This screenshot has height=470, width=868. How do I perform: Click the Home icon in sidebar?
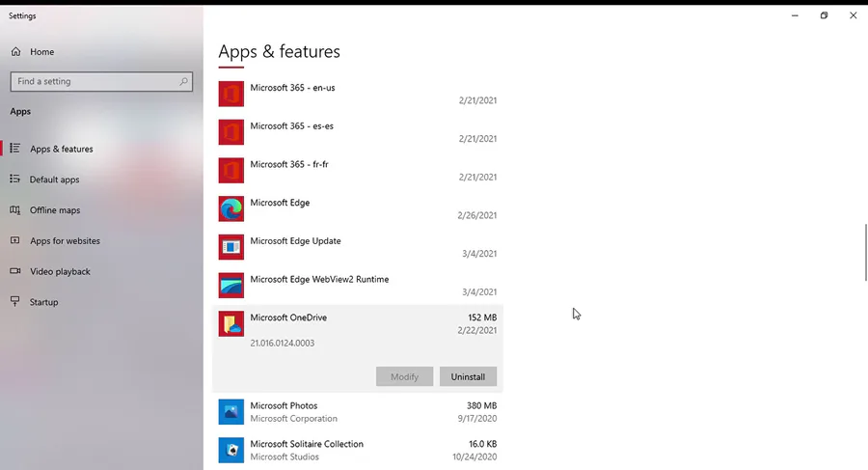15,51
